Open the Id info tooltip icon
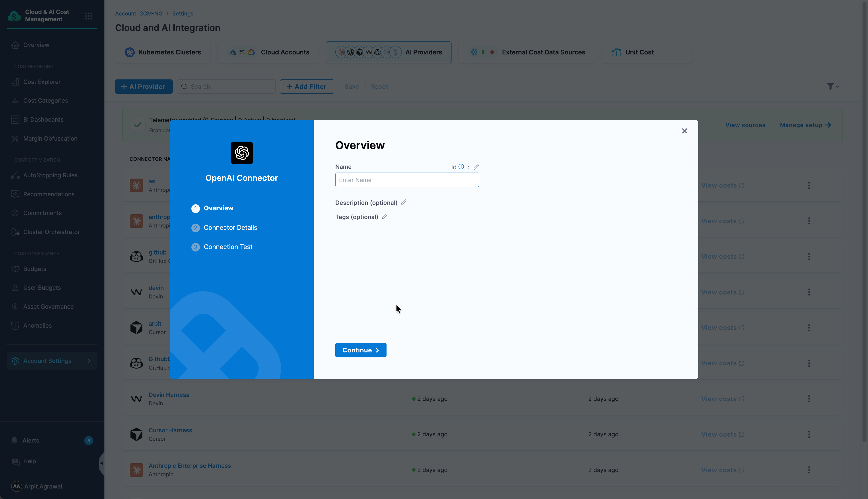The height and width of the screenshot is (499, 868). pyautogui.click(x=461, y=167)
